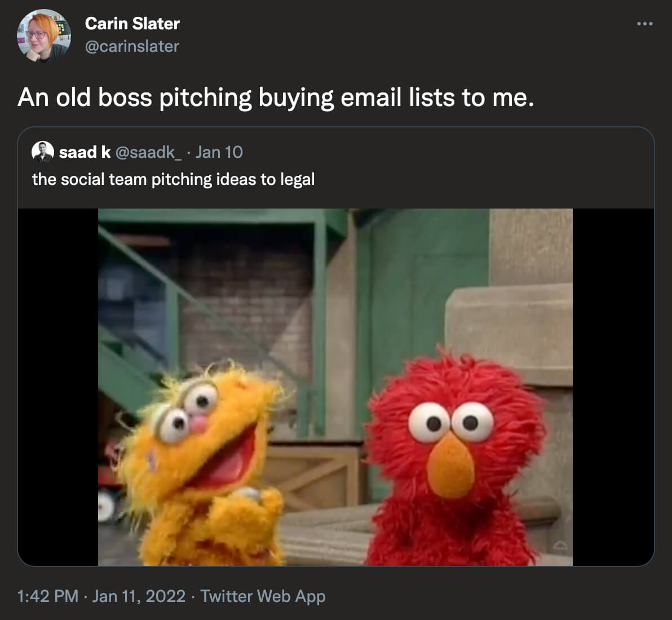Click the Jan 10 quoted tweet date

pyautogui.click(x=219, y=152)
